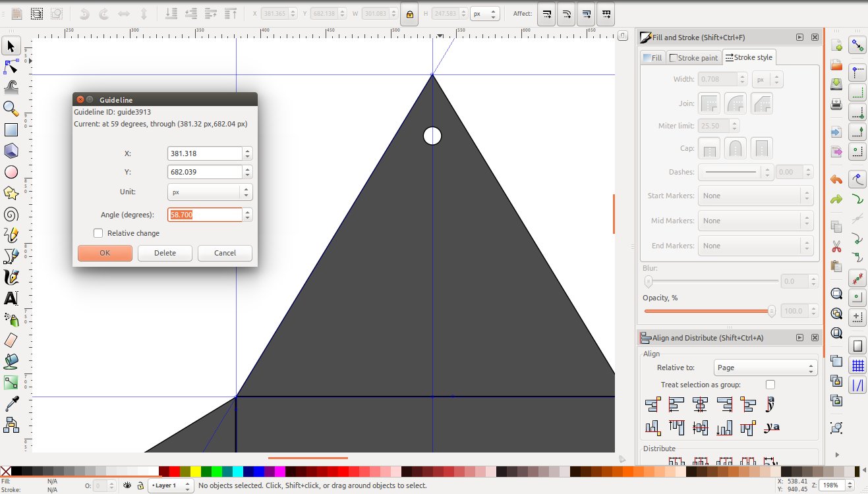868x494 pixels.
Task: Open the guideline Unit dropdown
Action: [210, 192]
